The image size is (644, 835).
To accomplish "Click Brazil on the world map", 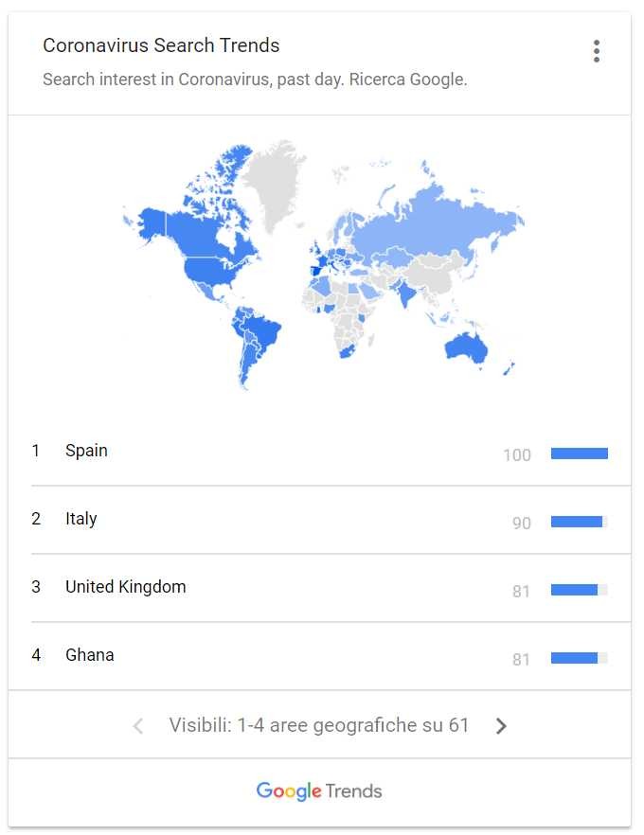I will (263, 329).
